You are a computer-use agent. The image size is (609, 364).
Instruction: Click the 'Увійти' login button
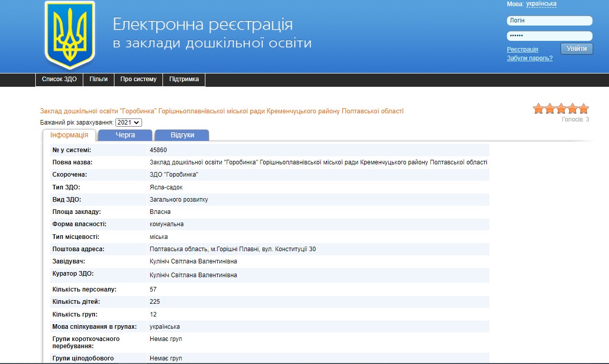click(x=576, y=48)
